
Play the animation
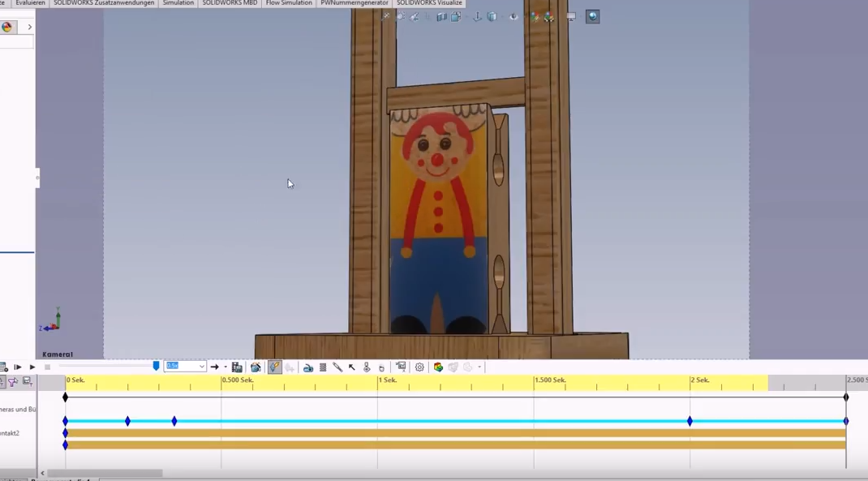coord(32,367)
